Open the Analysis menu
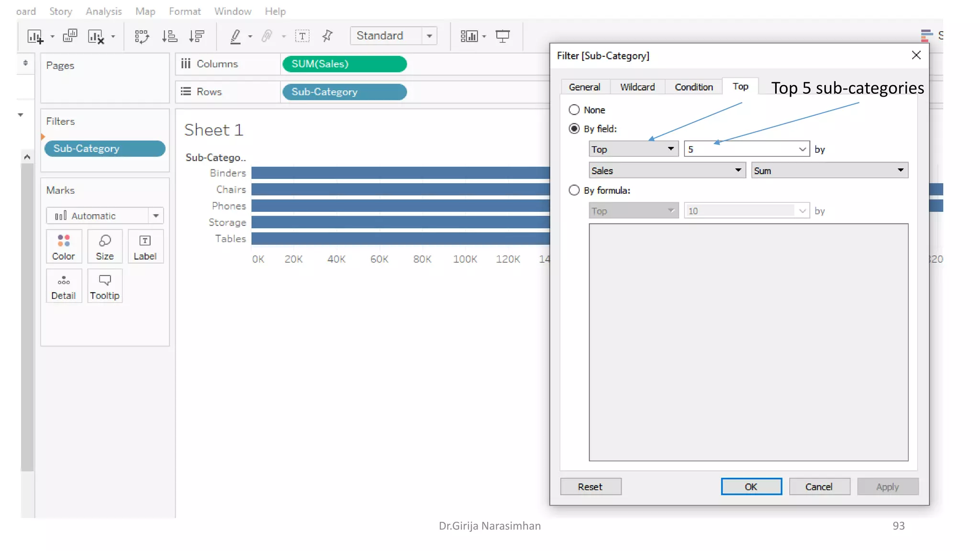 click(103, 11)
